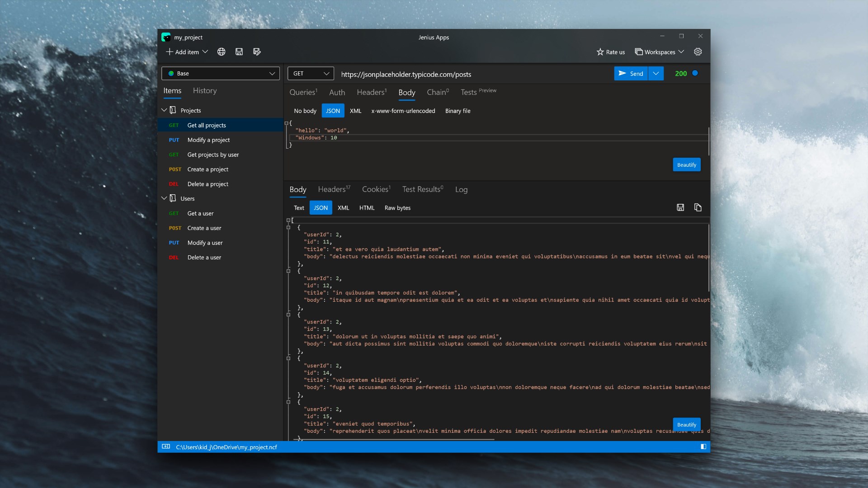The width and height of the screenshot is (868, 488).
Task: Open the Base environment selector
Action: (220, 73)
